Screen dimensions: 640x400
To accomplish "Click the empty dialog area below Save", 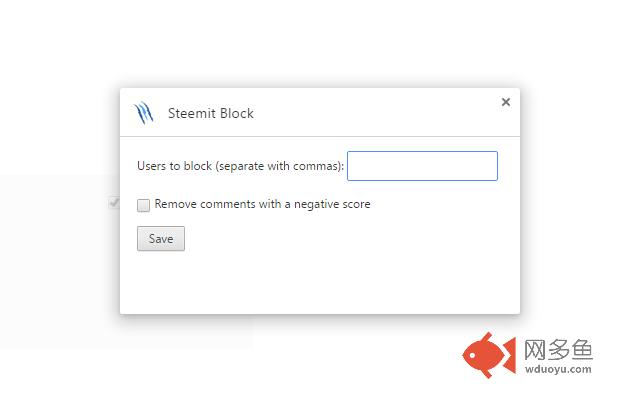I will 320,282.
